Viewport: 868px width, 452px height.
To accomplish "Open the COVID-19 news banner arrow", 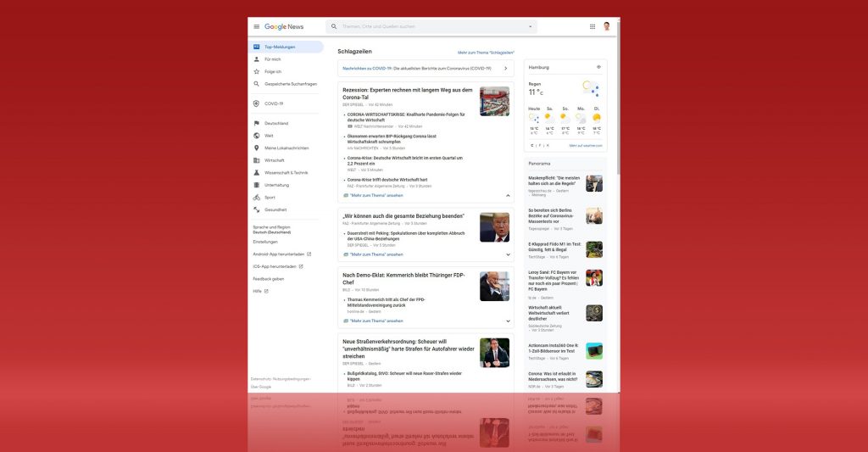I will [x=505, y=69].
